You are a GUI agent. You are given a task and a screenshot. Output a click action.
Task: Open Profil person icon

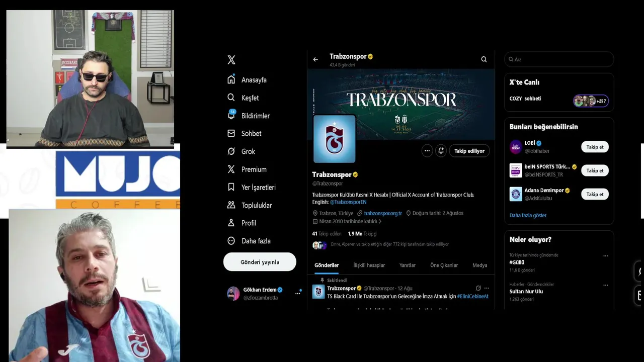pos(231,223)
